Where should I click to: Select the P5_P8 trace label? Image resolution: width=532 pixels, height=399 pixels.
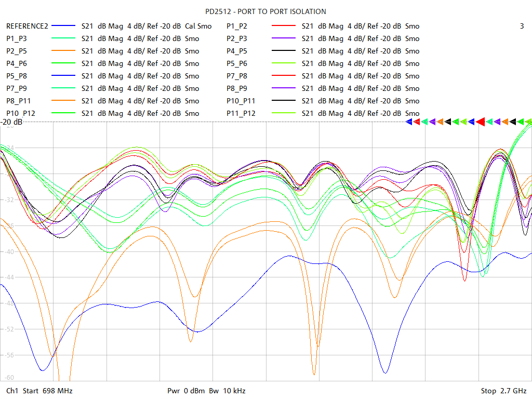click(16, 76)
